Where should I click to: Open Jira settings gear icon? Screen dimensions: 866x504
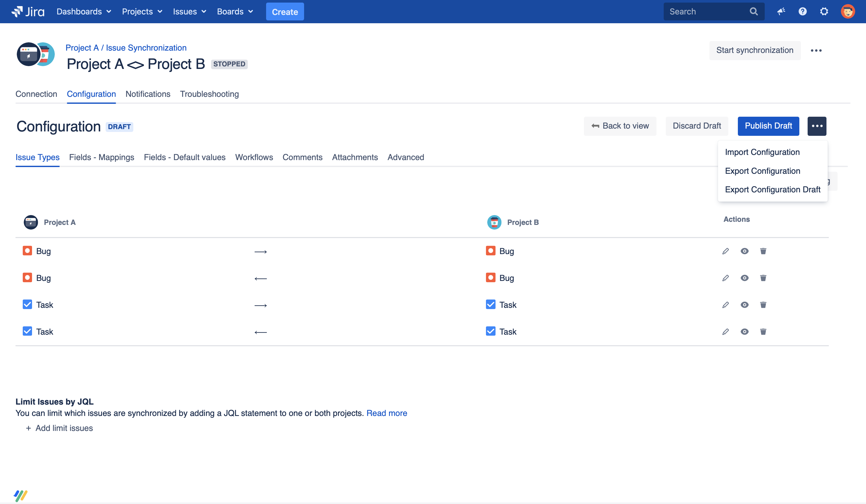[824, 12]
